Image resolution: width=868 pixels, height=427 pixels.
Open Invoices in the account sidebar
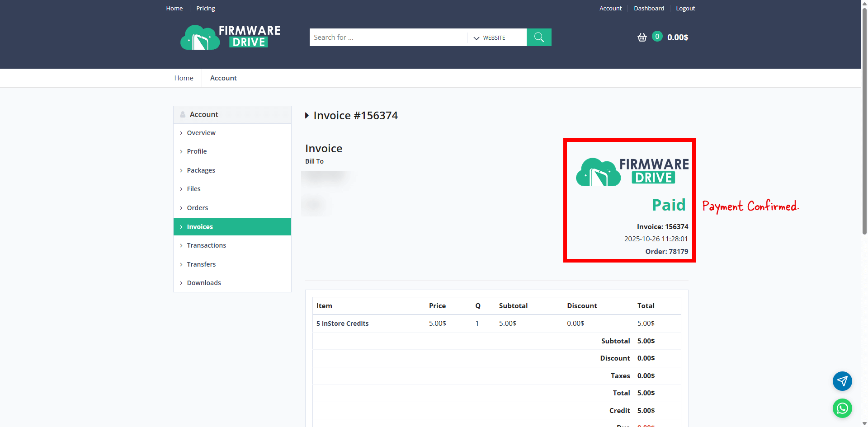pyautogui.click(x=200, y=227)
